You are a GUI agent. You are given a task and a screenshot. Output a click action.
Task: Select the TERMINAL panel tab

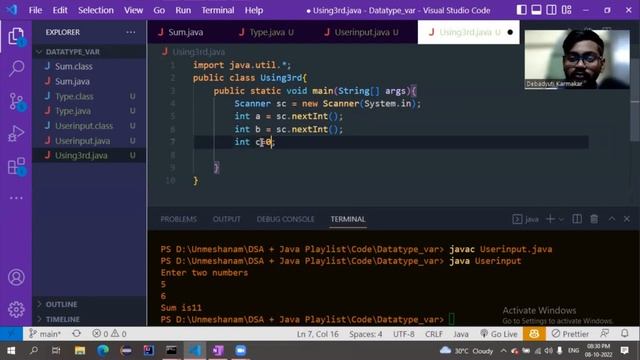[348, 219]
